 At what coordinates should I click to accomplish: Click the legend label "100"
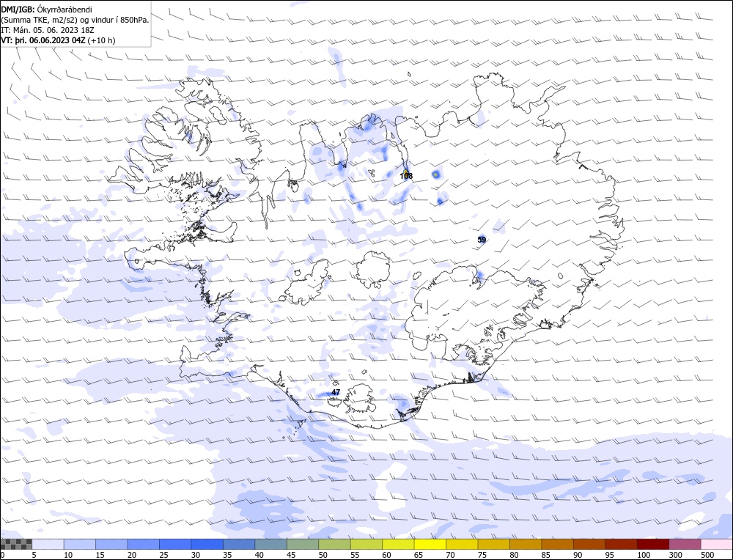tap(644, 555)
